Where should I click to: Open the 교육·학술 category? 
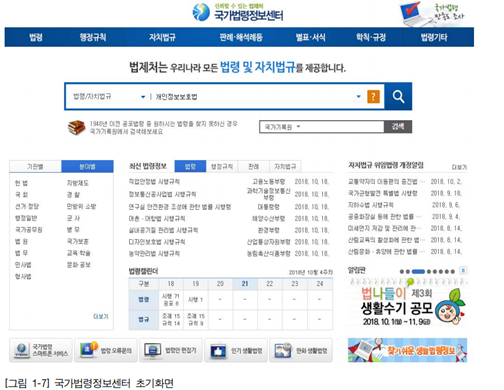pos(79,253)
